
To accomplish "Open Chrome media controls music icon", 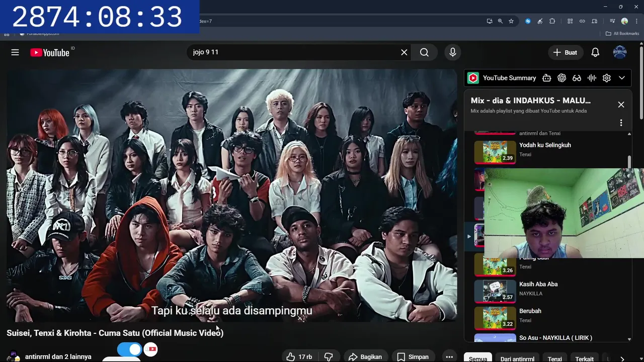I will [612, 21].
